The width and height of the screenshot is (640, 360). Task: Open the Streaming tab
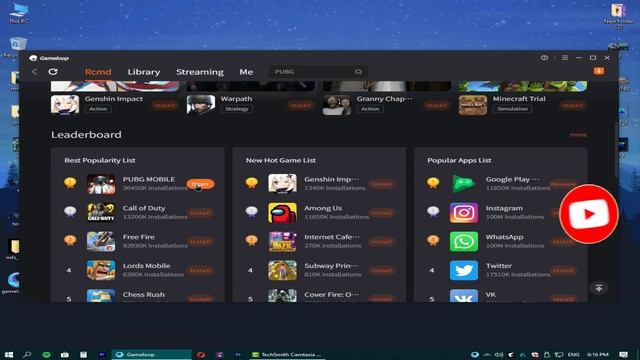200,72
